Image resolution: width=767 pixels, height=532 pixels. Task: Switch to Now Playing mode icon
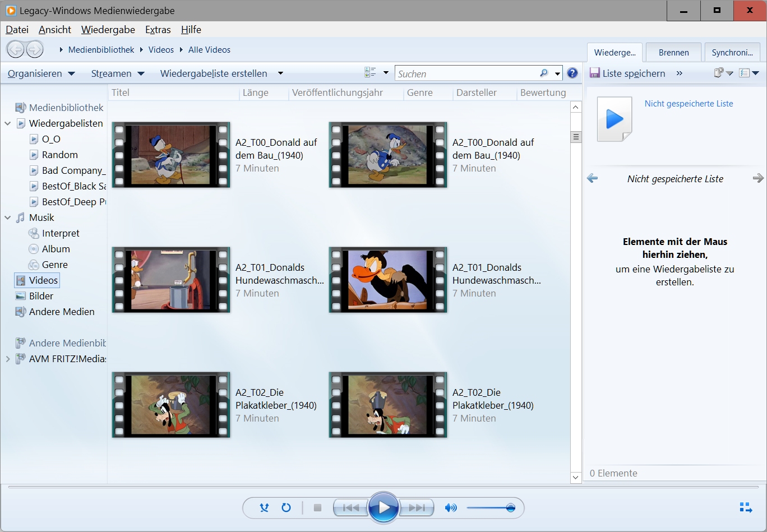click(746, 508)
